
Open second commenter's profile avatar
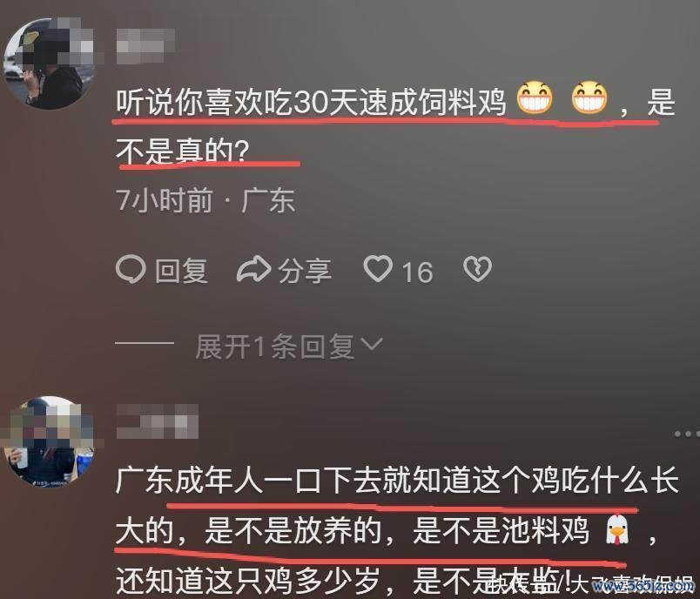point(49,441)
